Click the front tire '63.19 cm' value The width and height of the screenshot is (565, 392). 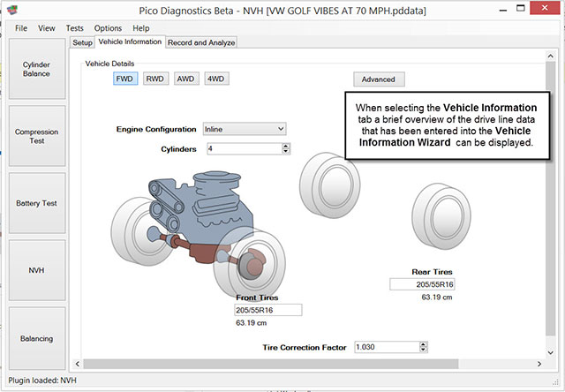[251, 323]
